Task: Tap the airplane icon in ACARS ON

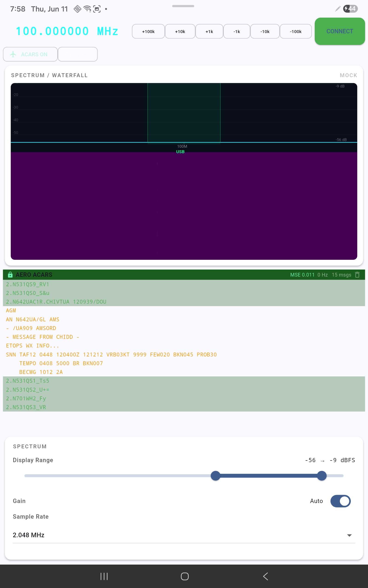Action: pos(13,54)
